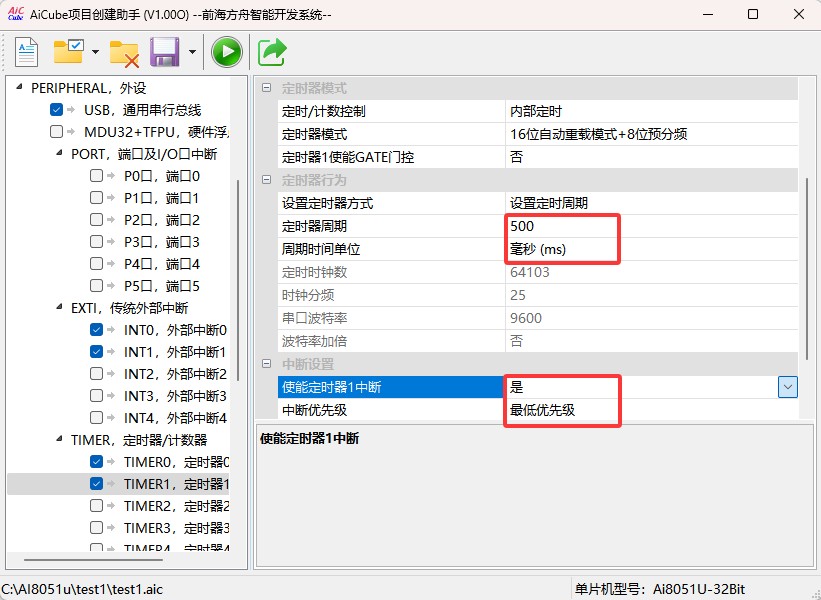Click 定时器1使能GATE门控 property row
Image resolution: width=821 pixels, height=600 pixels.
[x=538, y=157]
